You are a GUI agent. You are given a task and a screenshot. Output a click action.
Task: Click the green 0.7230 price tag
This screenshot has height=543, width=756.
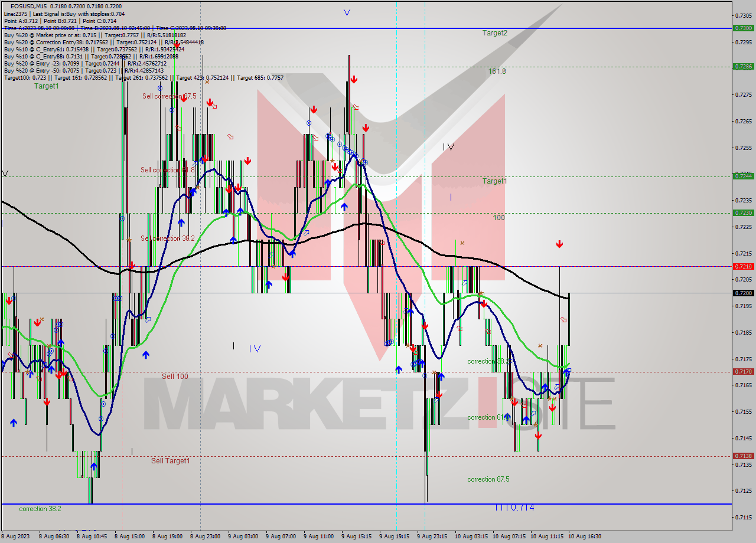pyautogui.click(x=742, y=213)
